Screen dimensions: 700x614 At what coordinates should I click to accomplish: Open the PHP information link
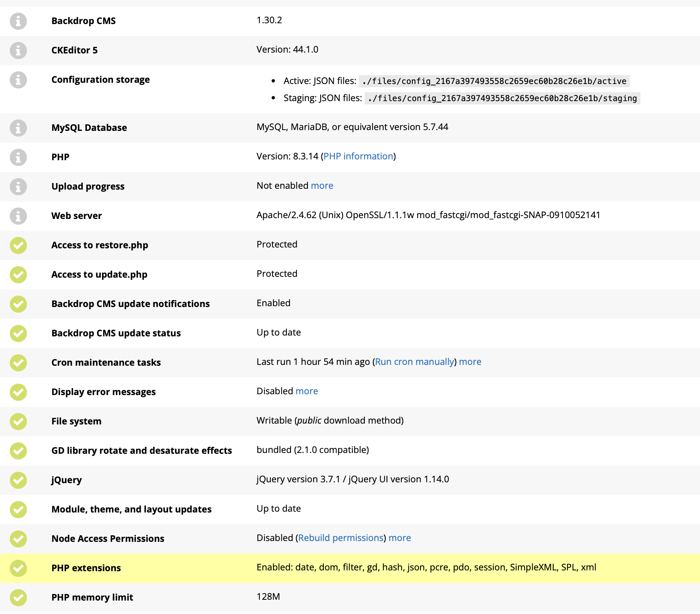358,157
